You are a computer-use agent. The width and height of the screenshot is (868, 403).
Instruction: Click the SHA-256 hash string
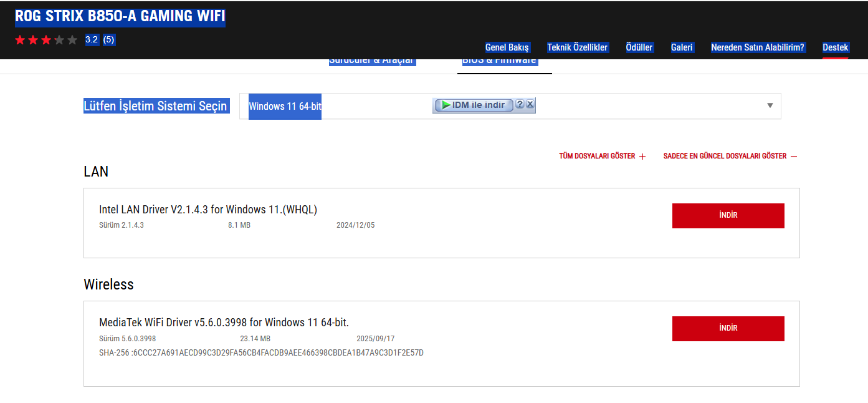coord(261,353)
